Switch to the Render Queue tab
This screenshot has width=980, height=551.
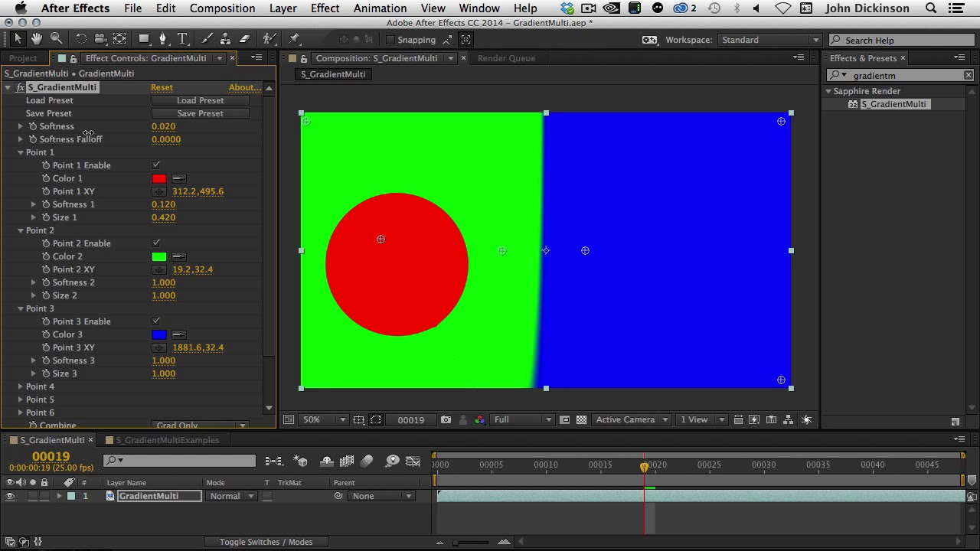506,58
